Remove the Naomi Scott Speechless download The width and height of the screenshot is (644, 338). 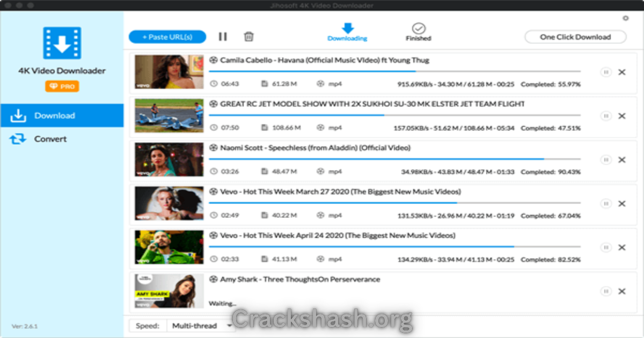pyautogui.click(x=622, y=160)
